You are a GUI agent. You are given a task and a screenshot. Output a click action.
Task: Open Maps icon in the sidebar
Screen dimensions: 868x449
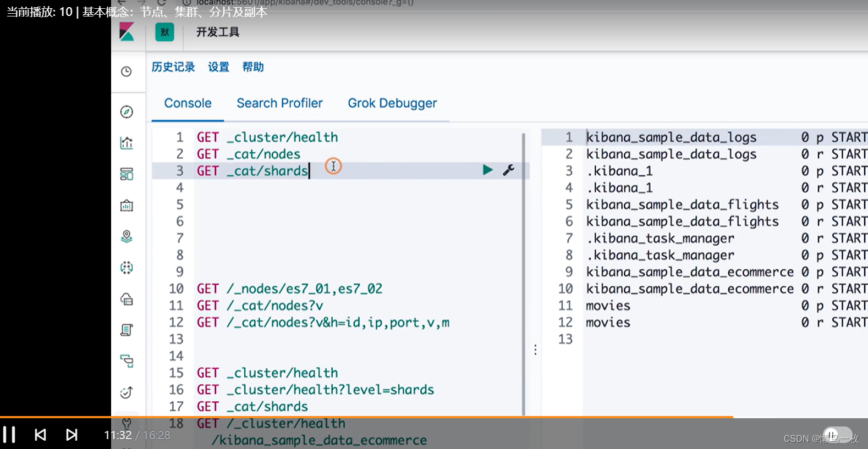coord(127,236)
